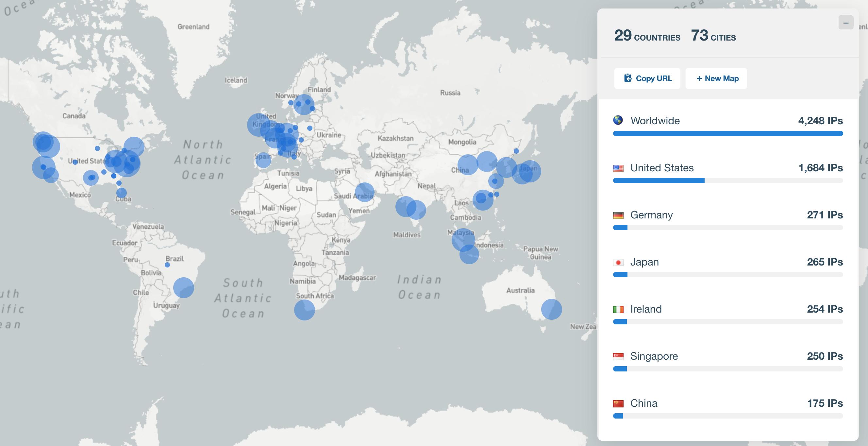
Task: Click the Worldwide globe icon
Action: pyautogui.click(x=618, y=120)
